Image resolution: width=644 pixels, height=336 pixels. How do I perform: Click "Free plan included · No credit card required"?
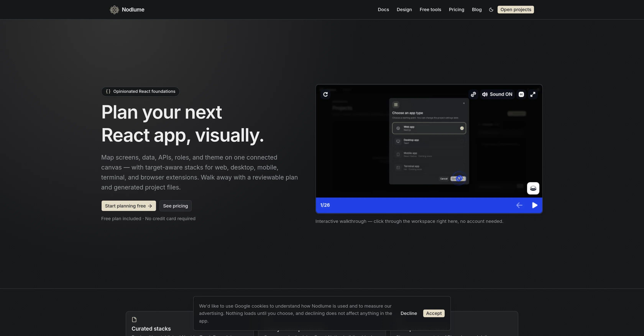point(148,218)
